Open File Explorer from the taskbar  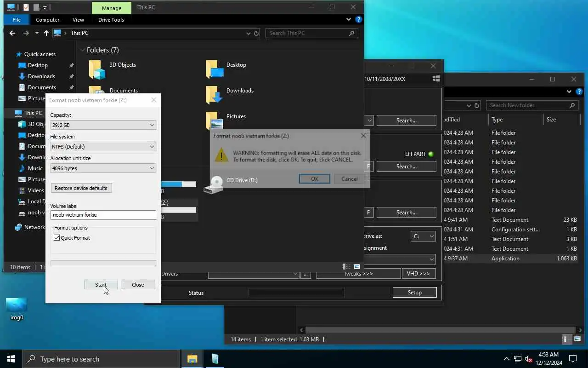point(192,359)
